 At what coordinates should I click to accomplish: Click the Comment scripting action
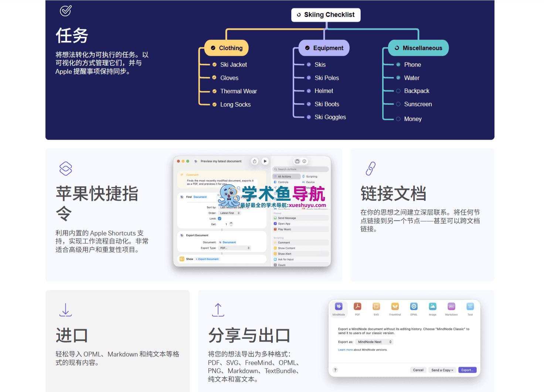[x=301, y=243]
